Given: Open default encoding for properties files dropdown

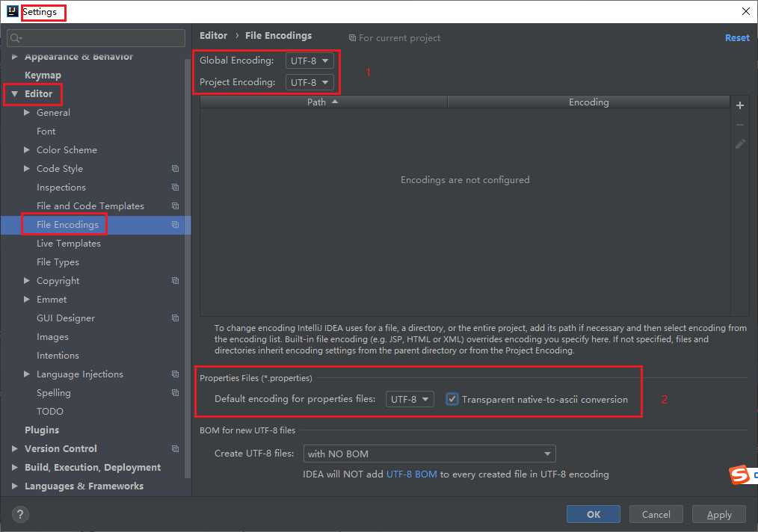Looking at the screenshot, I should point(410,399).
